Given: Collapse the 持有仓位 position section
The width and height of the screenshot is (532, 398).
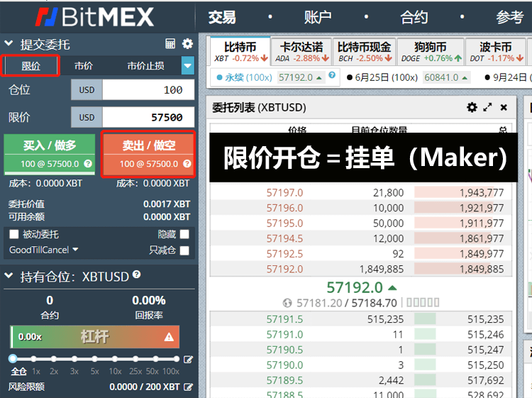Looking at the screenshot, I should 9,275.
